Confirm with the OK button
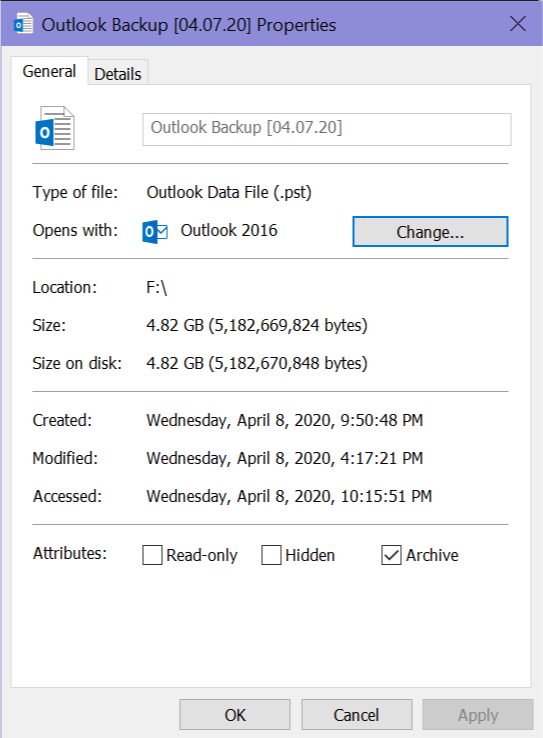 click(x=235, y=714)
